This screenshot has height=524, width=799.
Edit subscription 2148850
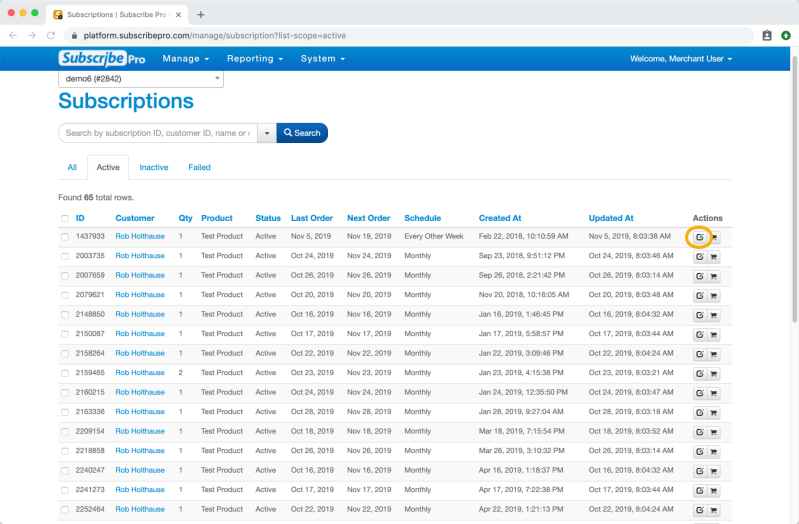point(700,315)
